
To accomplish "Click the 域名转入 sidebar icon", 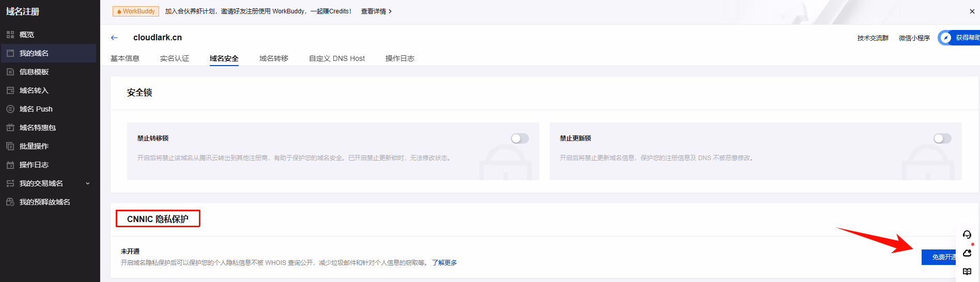I will (10, 90).
